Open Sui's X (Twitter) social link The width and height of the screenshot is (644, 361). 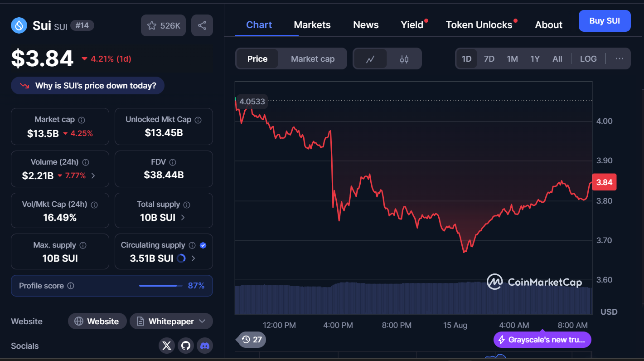pos(167,346)
